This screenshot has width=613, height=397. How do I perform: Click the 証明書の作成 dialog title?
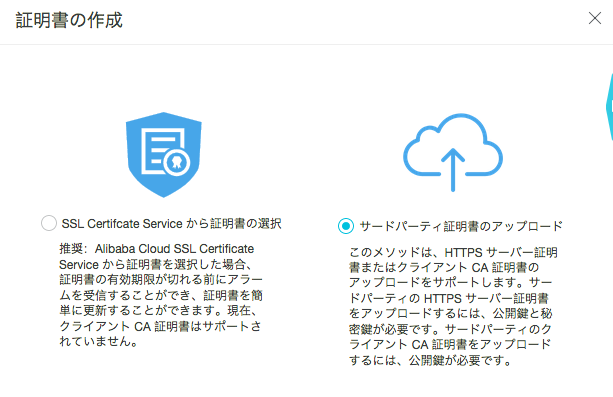pos(69,20)
